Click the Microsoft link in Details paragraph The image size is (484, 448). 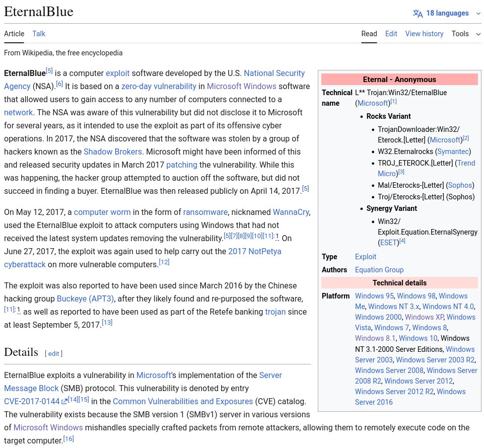tap(154, 375)
